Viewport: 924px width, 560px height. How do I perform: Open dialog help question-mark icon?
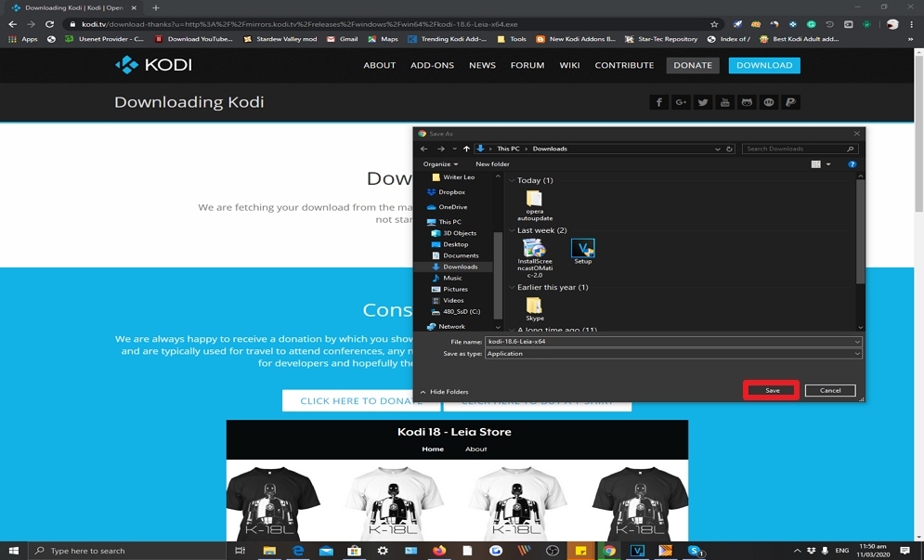852,164
